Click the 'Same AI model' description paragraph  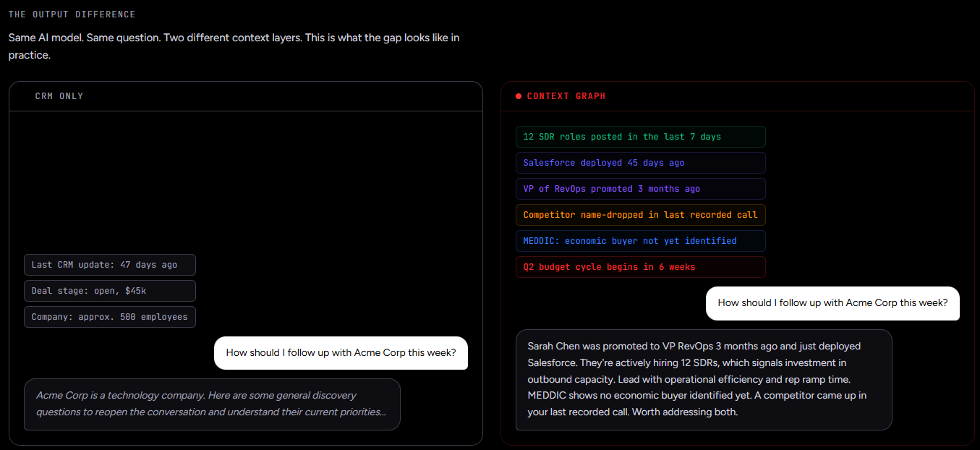click(234, 46)
